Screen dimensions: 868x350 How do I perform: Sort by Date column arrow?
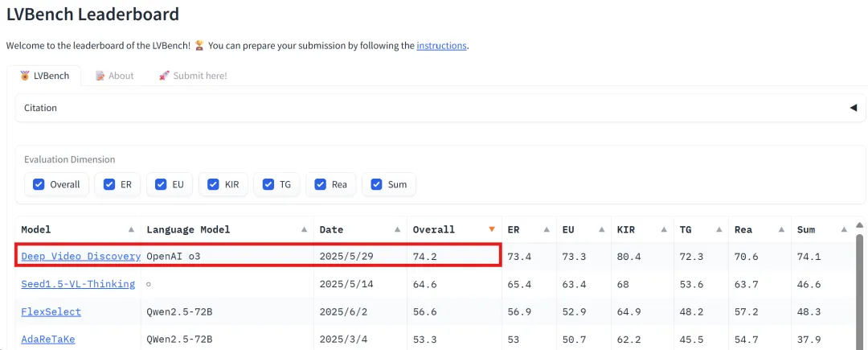click(x=398, y=229)
